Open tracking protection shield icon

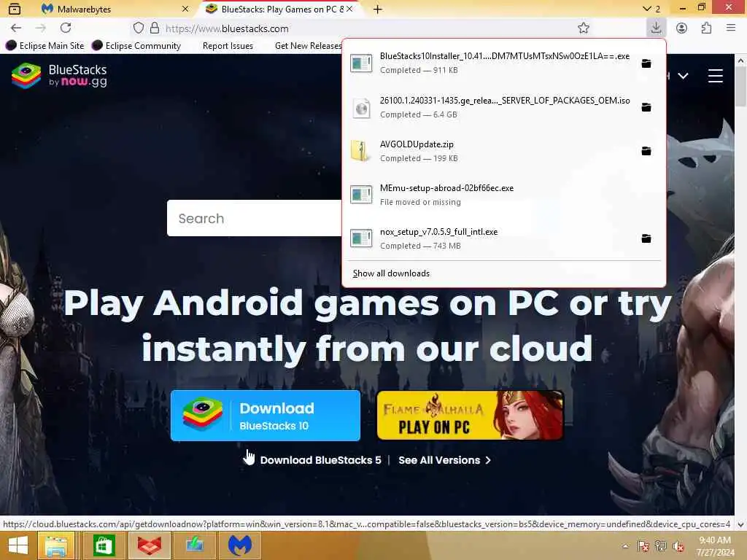click(138, 28)
